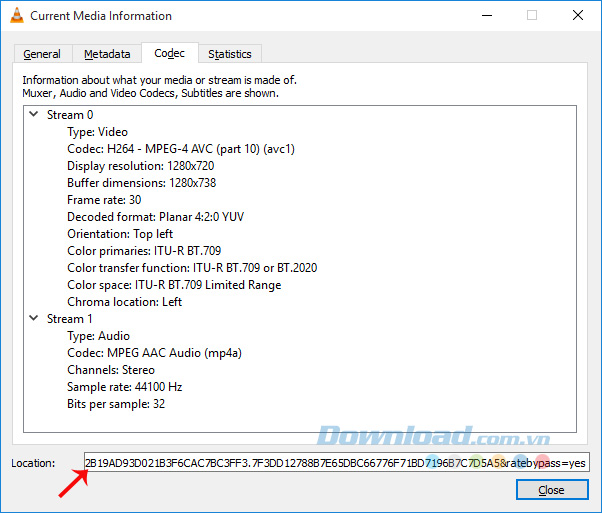The width and height of the screenshot is (602, 513).
Task: Pick the Chroma location: Left row
Action: point(124,302)
